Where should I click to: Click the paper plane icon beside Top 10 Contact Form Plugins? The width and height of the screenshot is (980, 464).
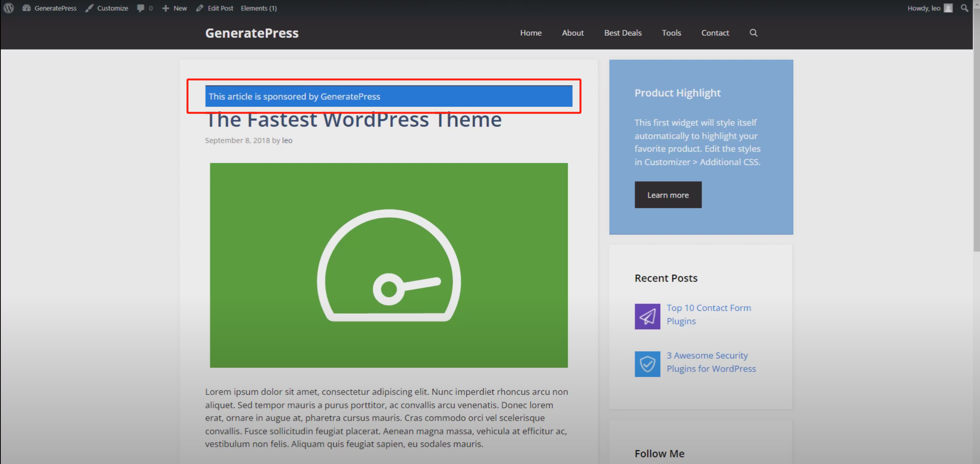[647, 316]
